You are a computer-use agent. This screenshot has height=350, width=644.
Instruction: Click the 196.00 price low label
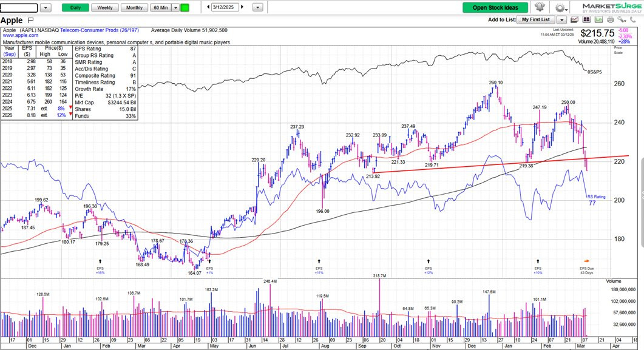[x=322, y=211]
